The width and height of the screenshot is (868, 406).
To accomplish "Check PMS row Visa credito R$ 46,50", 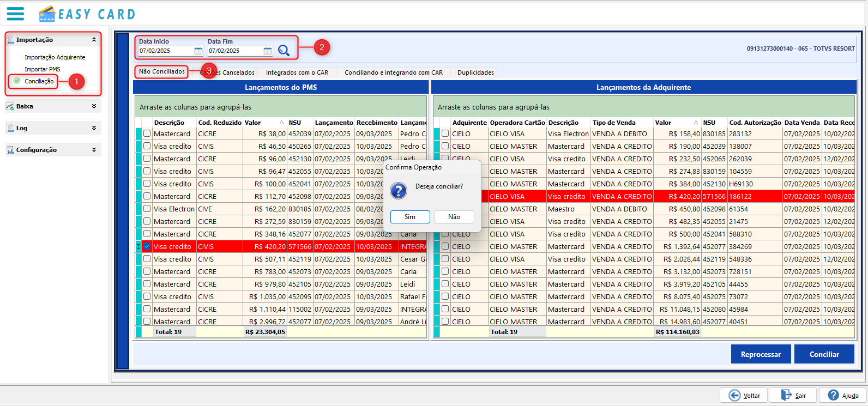I will point(147,146).
